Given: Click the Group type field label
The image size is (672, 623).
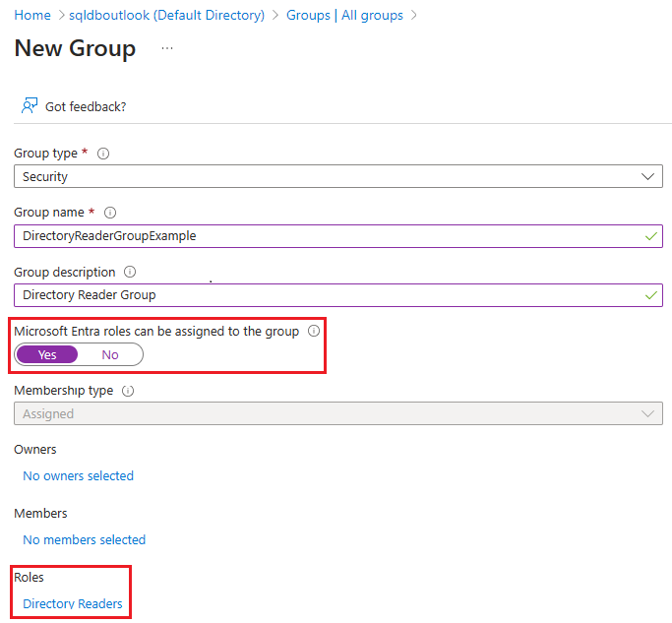Looking at the screenshot, I should click(x=46, y=154).
